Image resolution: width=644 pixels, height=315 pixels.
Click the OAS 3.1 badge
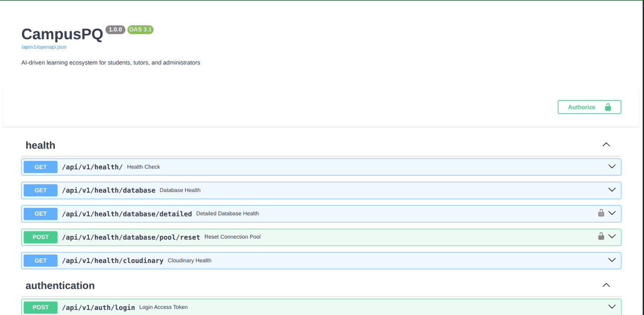click(x=140, y=29)
